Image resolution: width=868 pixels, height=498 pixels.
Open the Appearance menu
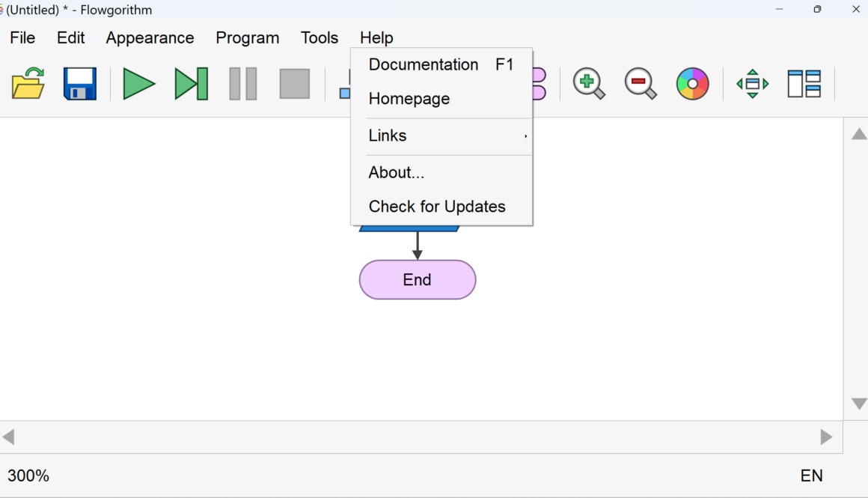pyautogui.click(x=150, y=37)
